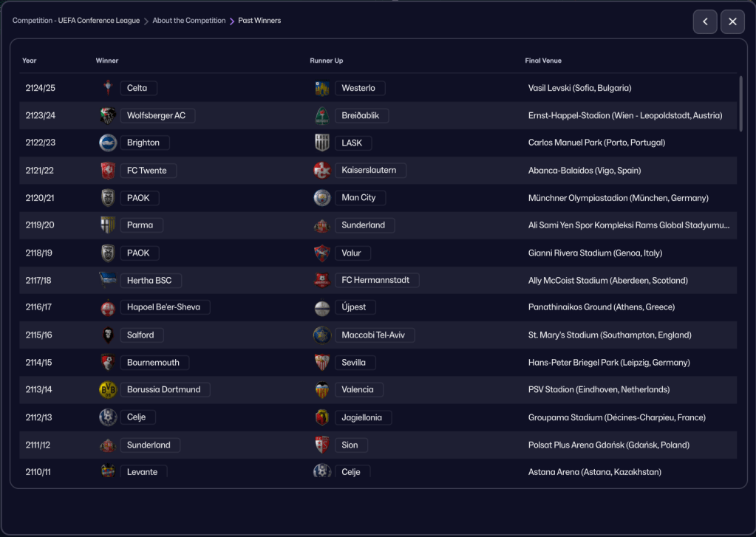Screen dimensions: 756x537
Task: Click the FC Twente red crest
Action: point(108,171)
